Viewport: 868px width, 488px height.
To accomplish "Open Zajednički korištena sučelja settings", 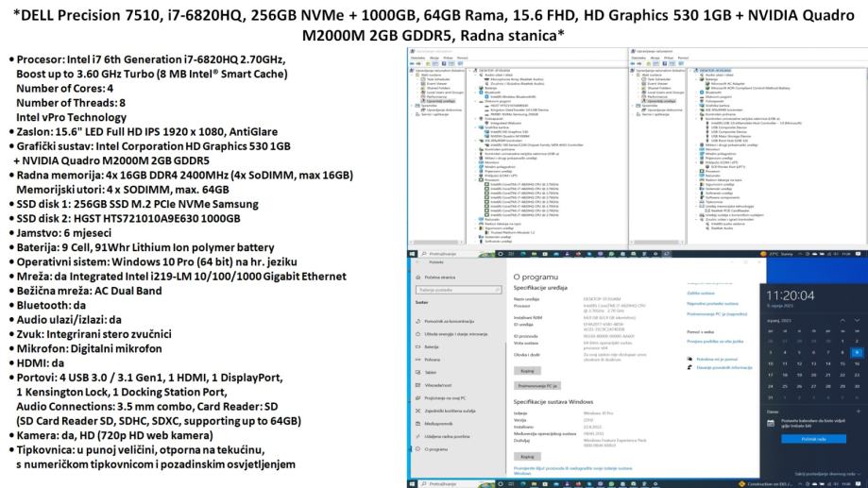I will (446, 411).
